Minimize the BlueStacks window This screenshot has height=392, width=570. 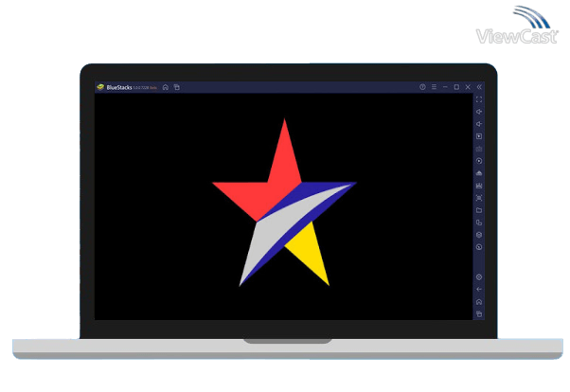pyautogui.click(x=445, y=87)
